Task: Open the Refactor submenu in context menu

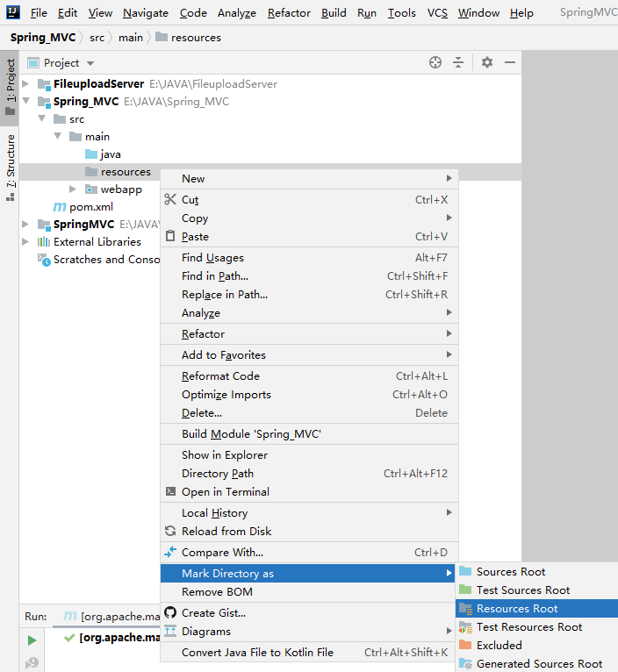Action: pyautogui.click(x=309, y=333)
